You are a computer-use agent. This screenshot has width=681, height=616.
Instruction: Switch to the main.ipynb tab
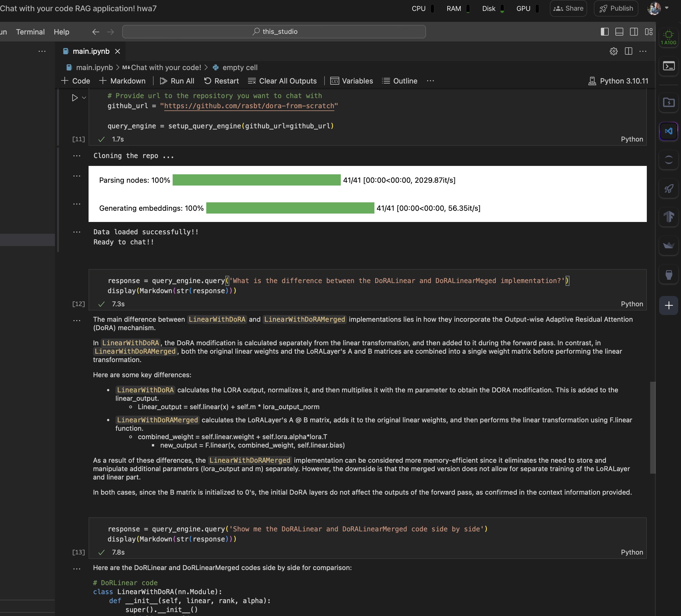click(x=91, y=51)
